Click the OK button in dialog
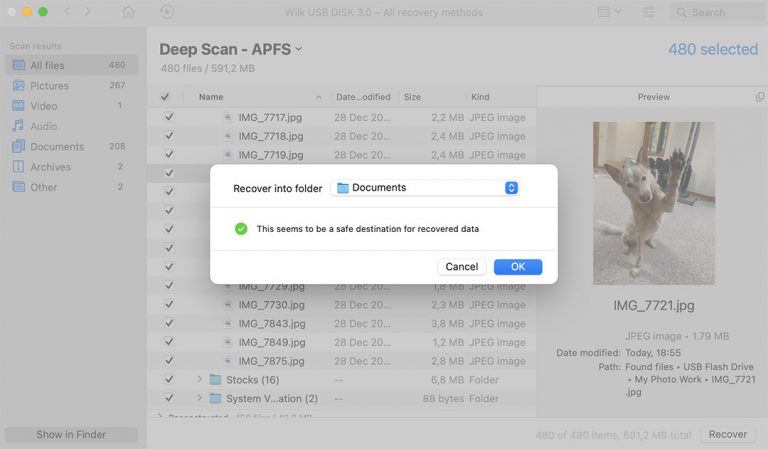Viewport: 768px width, 449px height. (x=517, y=267)
